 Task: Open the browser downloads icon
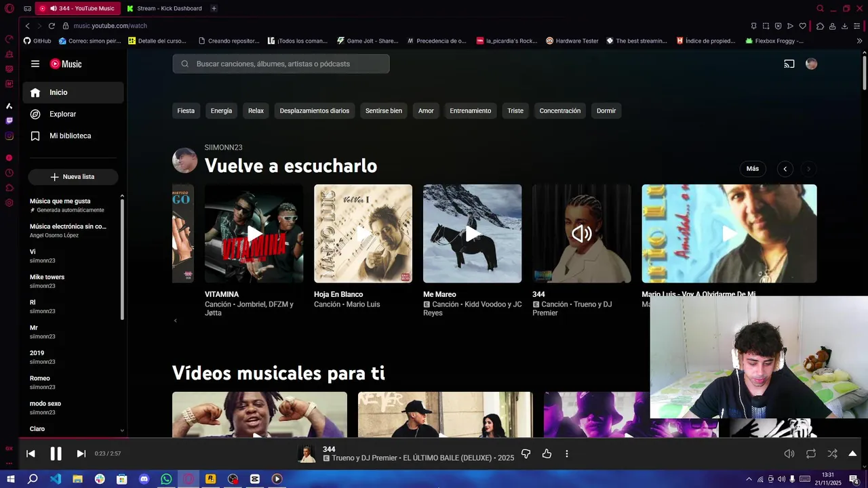click(x=844, y=26)
